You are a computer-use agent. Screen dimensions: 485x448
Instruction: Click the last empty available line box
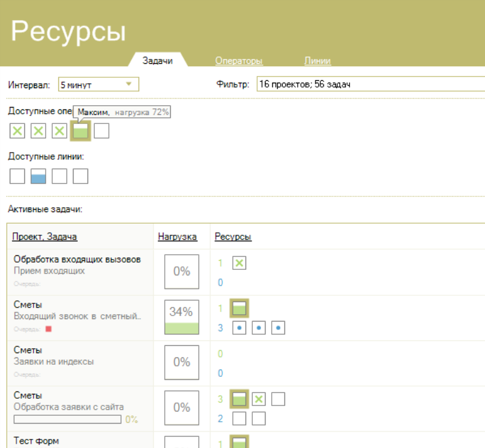[80, 176]
